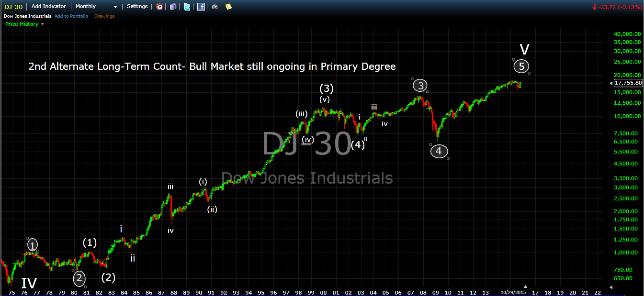Select the '(4)' wave annotation
Screen dimensions: 644x296
(357, 145)
